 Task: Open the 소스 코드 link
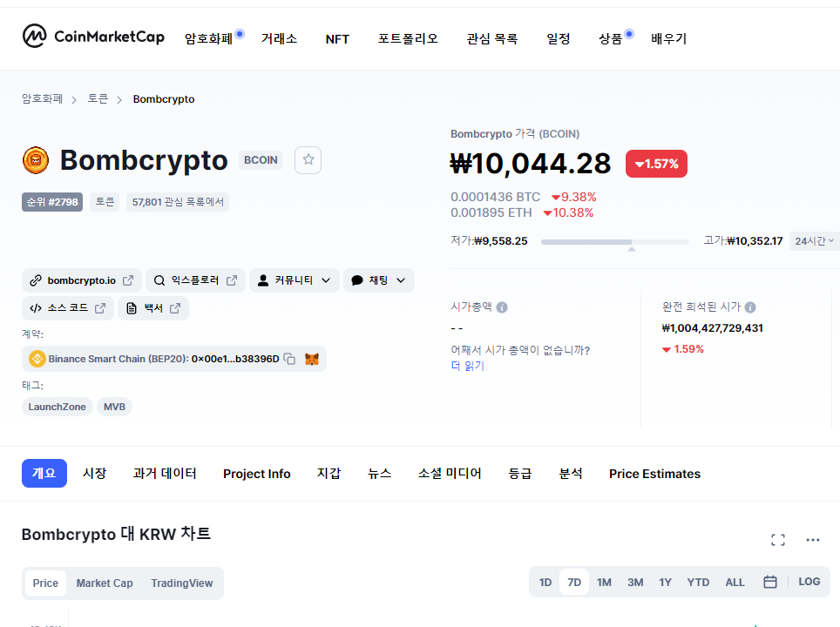(x=67, y=308)
